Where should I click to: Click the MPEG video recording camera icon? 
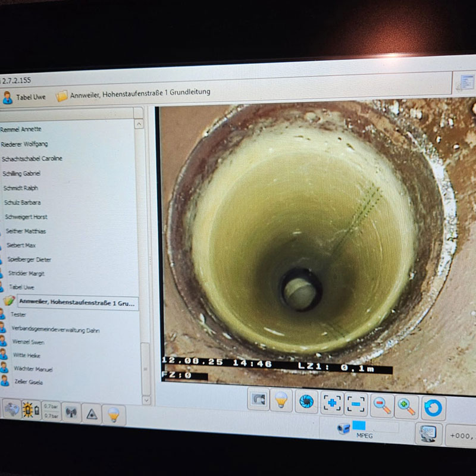click(344, 428)
